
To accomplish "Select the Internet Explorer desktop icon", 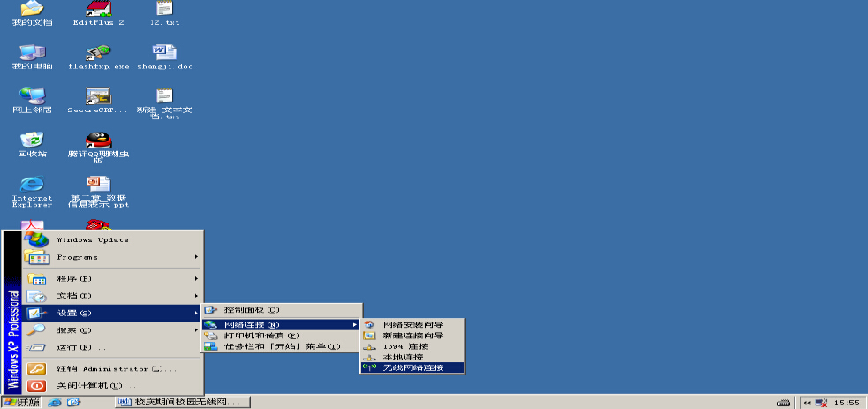I will (x=32, y=186).
